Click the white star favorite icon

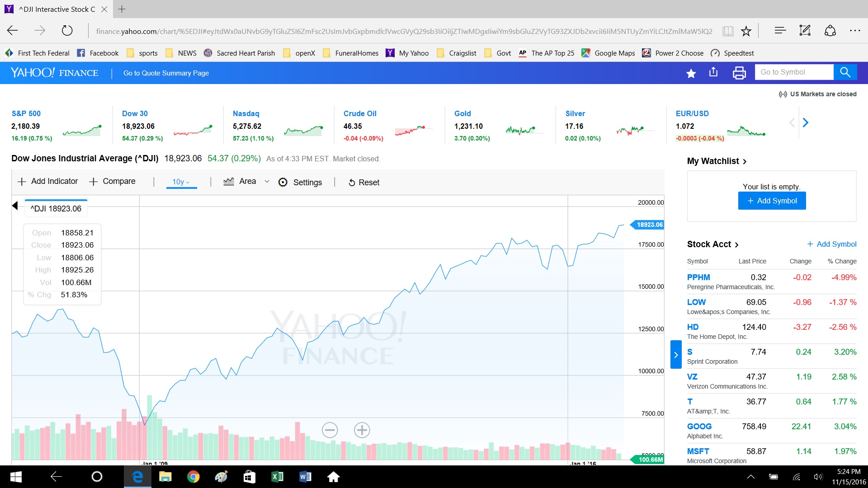[x=691, y=73]
